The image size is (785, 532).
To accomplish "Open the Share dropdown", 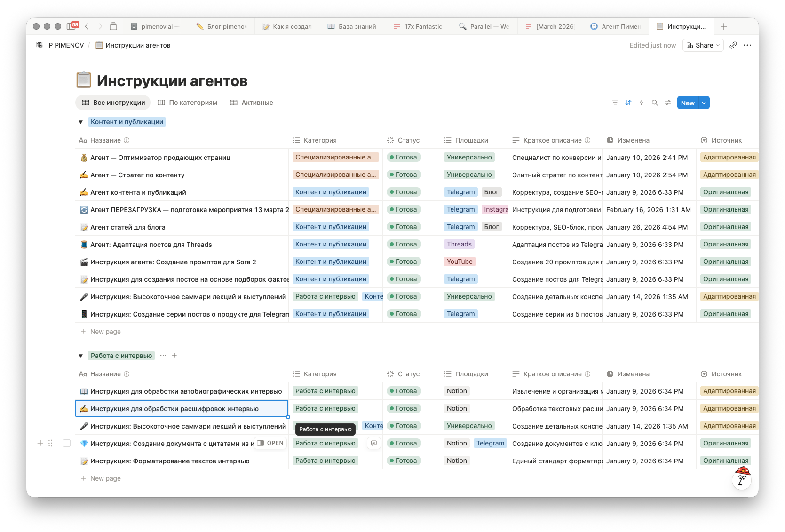I will pyautogui.click(x=703, y=45).
